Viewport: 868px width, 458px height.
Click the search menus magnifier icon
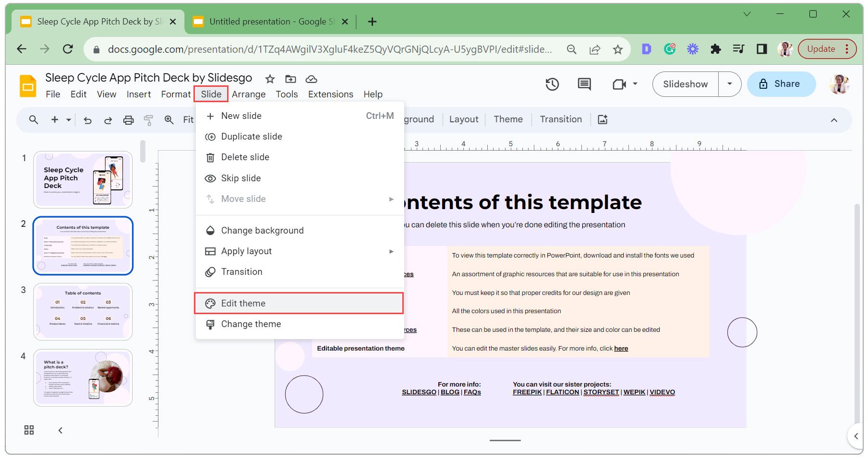(34, 119)
